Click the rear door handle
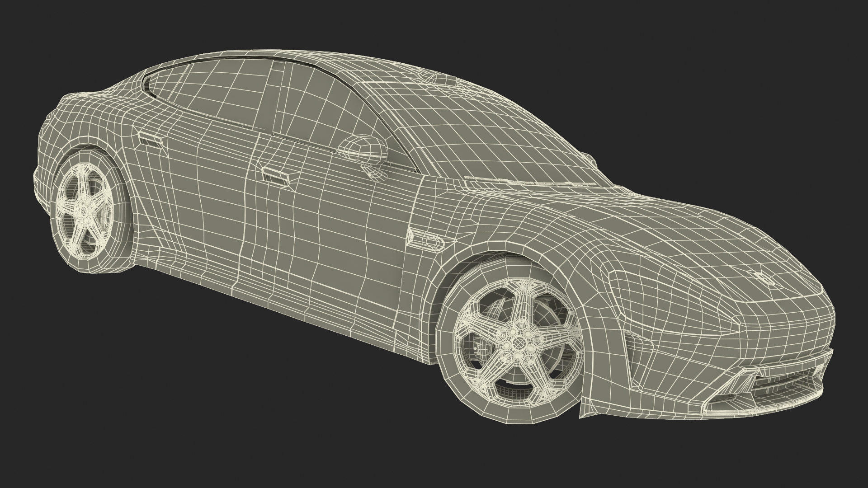Image resolution: width=868 pixels, height=488 pixels. click(x=150, y=139)
